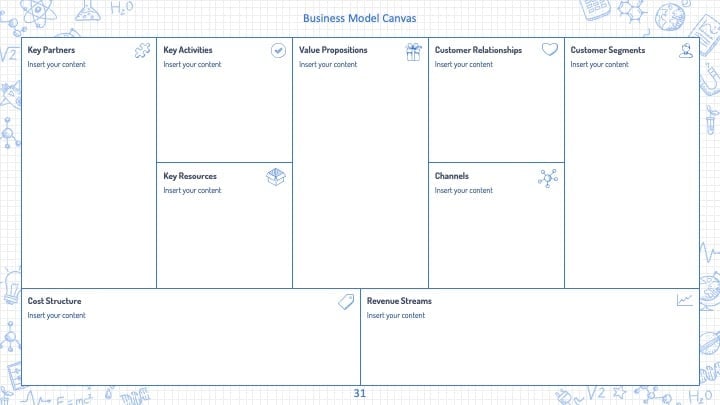The width and height of the screenshot is (720, 405).
Task: Select the Customer Segments heading text
Action: tap(608, 50)
